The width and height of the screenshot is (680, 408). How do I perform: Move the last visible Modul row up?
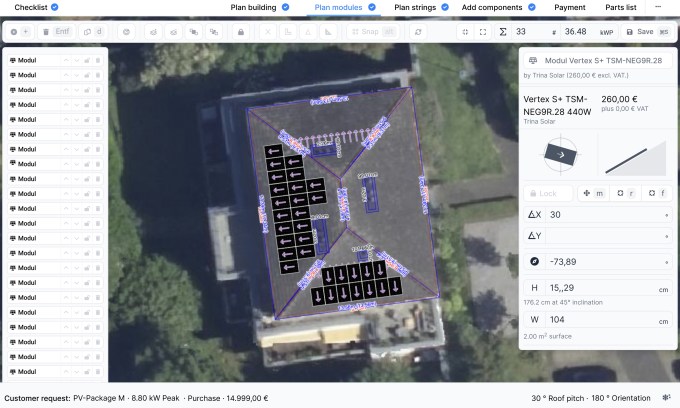click(66, 372)
